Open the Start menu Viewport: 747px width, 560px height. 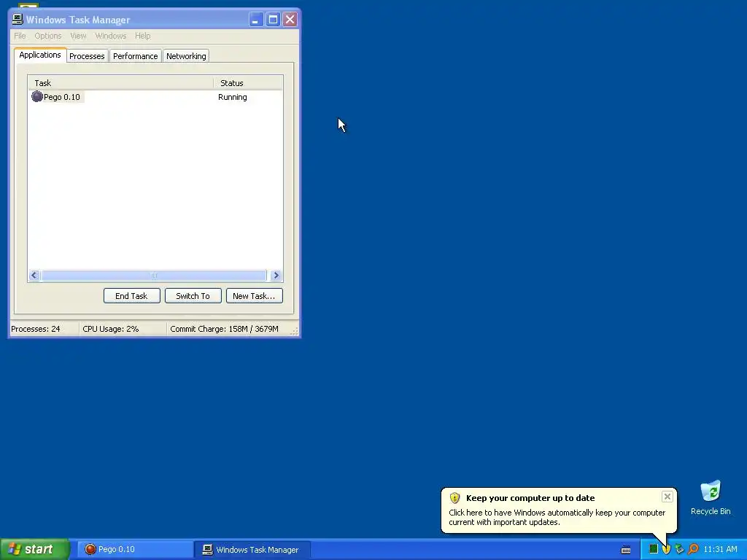point(34,549)
